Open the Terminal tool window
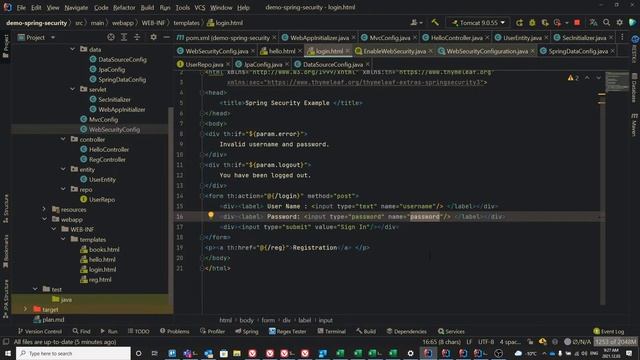The height and width of the screenshot is (360, 640). [x=331, y=331]
